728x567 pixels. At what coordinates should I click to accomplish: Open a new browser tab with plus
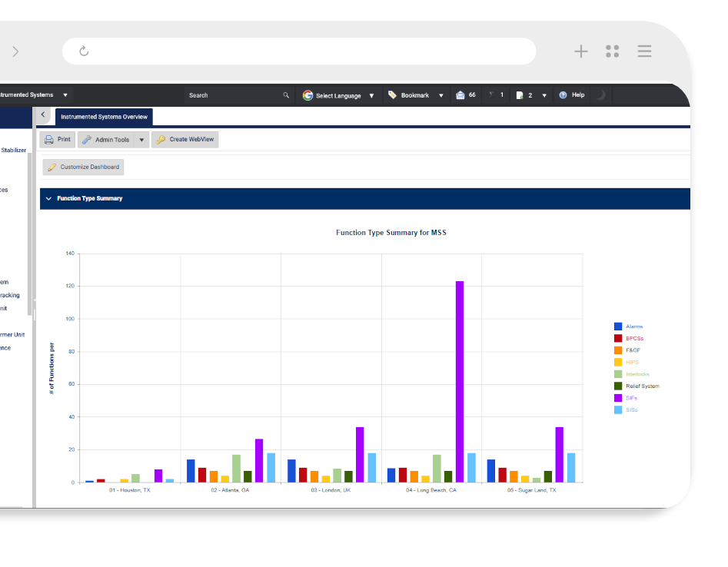point(581,51)
